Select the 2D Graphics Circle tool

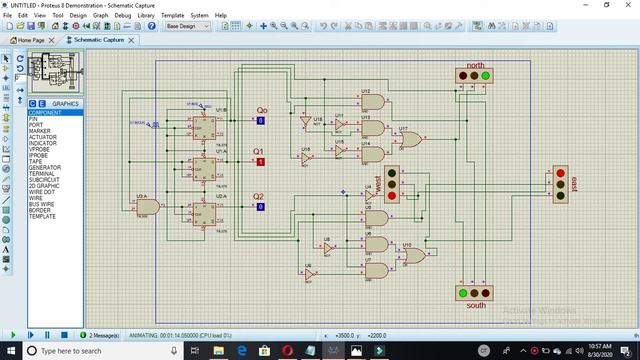6,220
